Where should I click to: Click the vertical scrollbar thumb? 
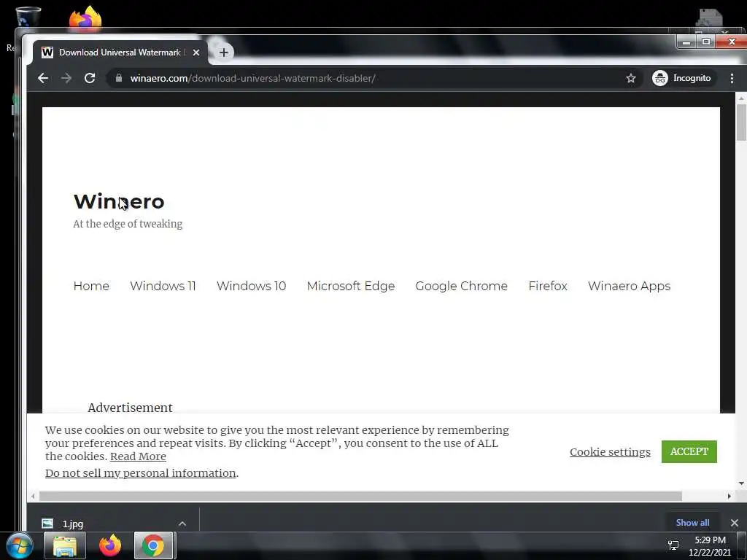click(741, 122)
